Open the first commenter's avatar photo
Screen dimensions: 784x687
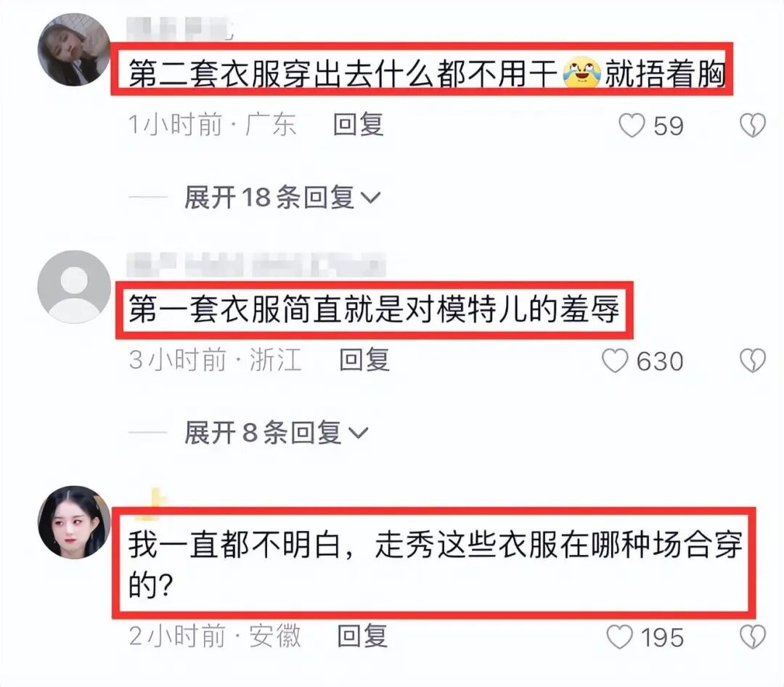point(74,49)
